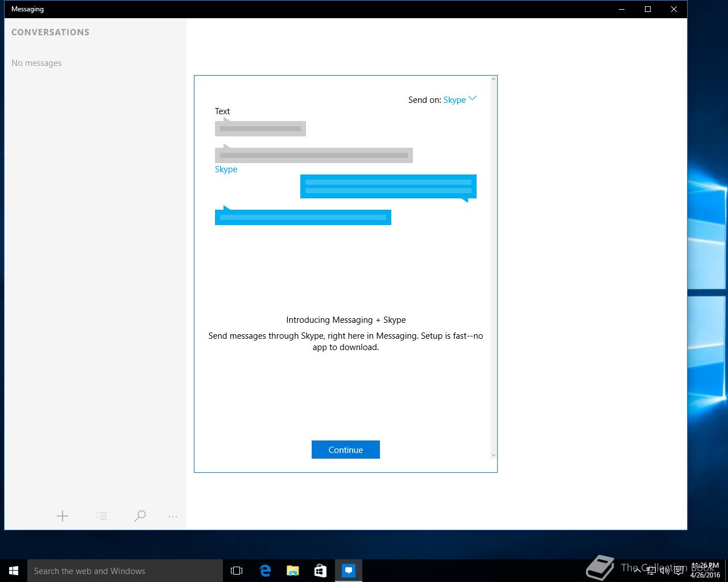Click the scroll-up arrow in the dialog
728x582 pixels.
[493, 79]
